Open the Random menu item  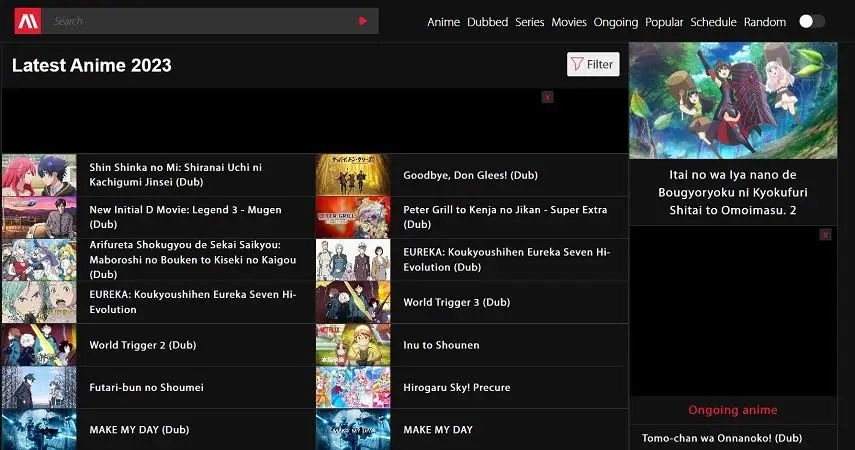tap(765, 22)
